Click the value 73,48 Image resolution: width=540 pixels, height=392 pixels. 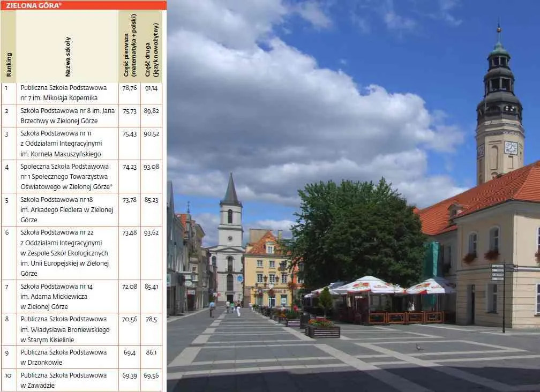[x=130, y=233]
